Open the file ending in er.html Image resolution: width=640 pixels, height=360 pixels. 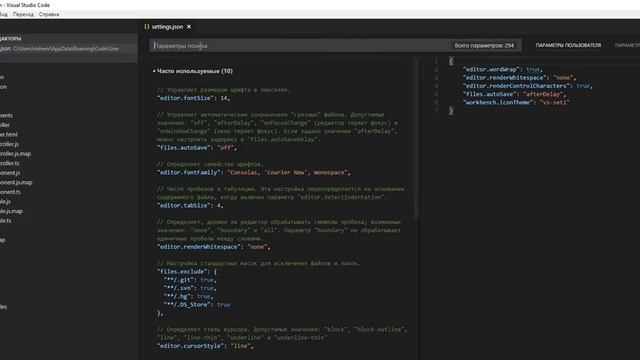9,135
